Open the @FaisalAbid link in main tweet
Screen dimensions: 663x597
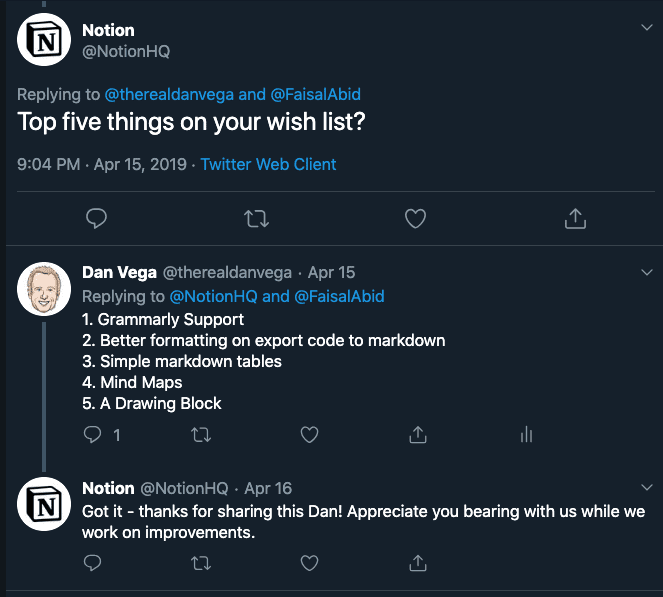pyautogui.click(x=314, y=94)
